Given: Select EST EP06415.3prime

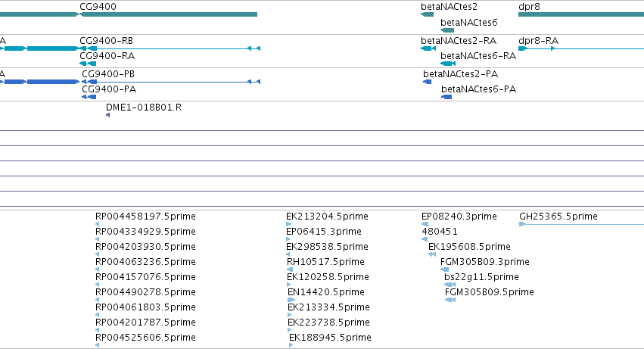Looking at the screenshot, I should [x=324, y=232].
